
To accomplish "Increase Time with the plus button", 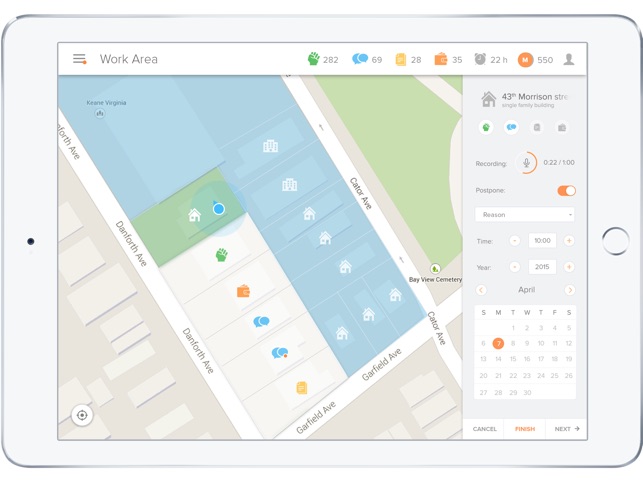I will click(x=569, y=241).
